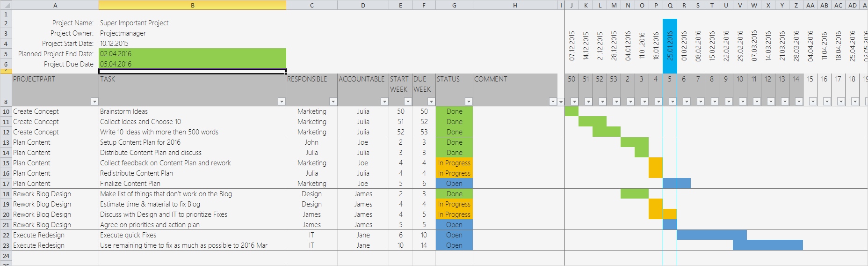Expand the RESPONSIBLE filter arrow
This screenshot has height=266, width=868.
[333, 101]
